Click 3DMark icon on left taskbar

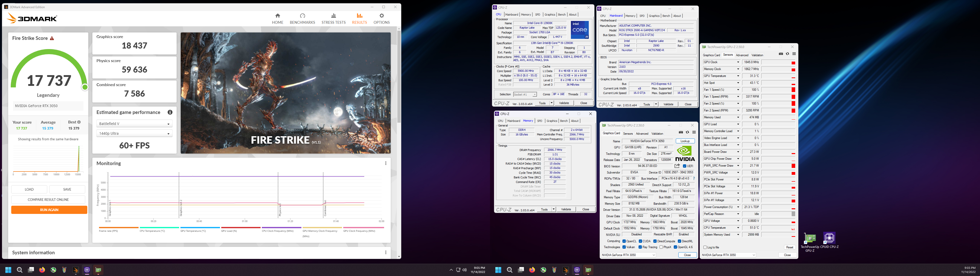coord(76,270)
